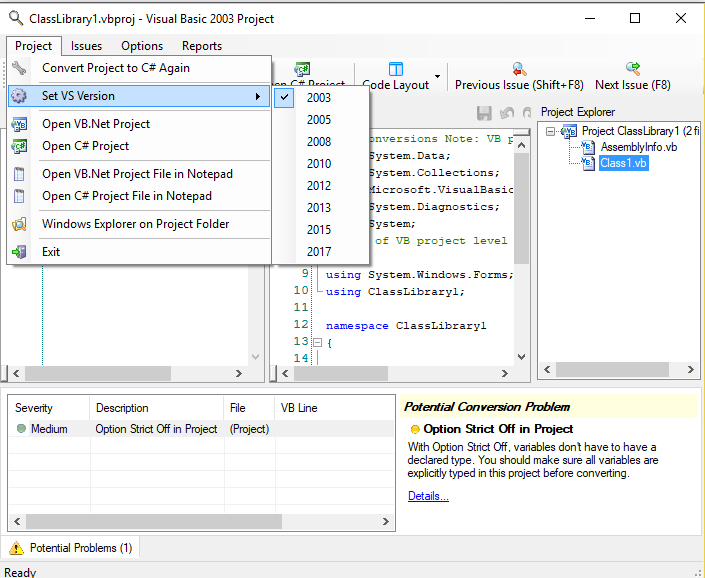This screenshot has width=705, height=578.
Task: Select VS version 2008
Action: point(321,142)
